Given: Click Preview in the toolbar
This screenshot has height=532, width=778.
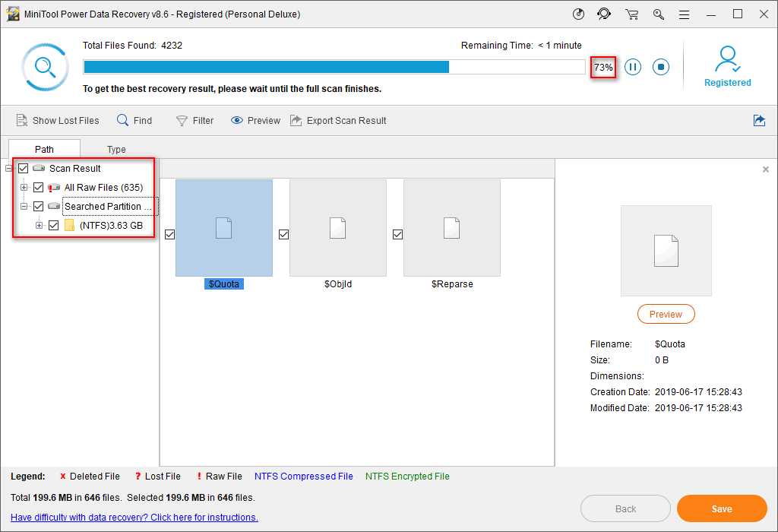Looking at the screenshot, I should 255,121.
